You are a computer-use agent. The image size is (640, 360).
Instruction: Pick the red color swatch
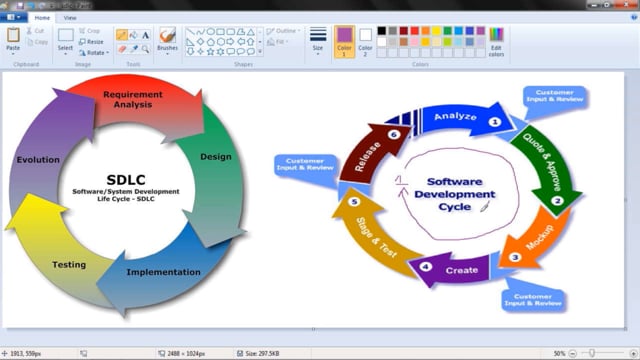415,31
